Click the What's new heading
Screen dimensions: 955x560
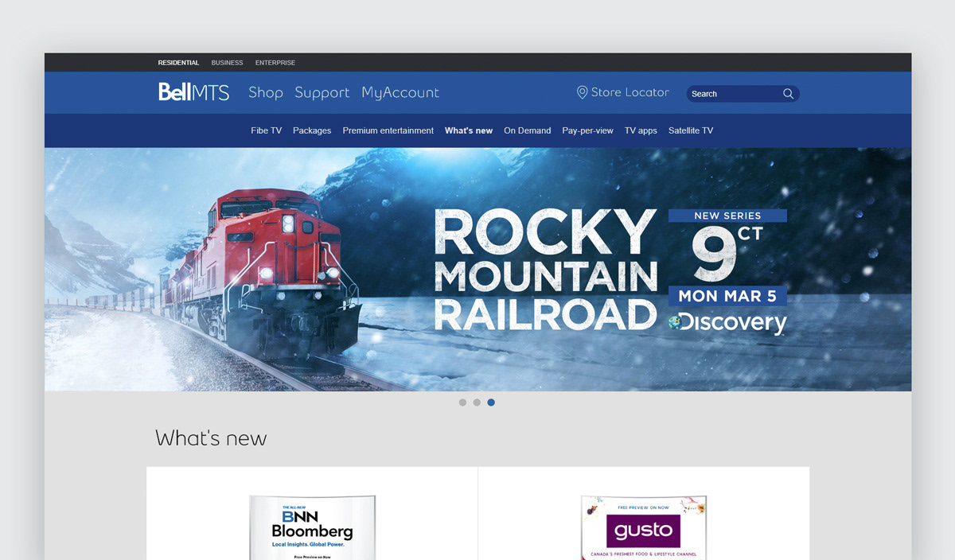click(211, 438)
